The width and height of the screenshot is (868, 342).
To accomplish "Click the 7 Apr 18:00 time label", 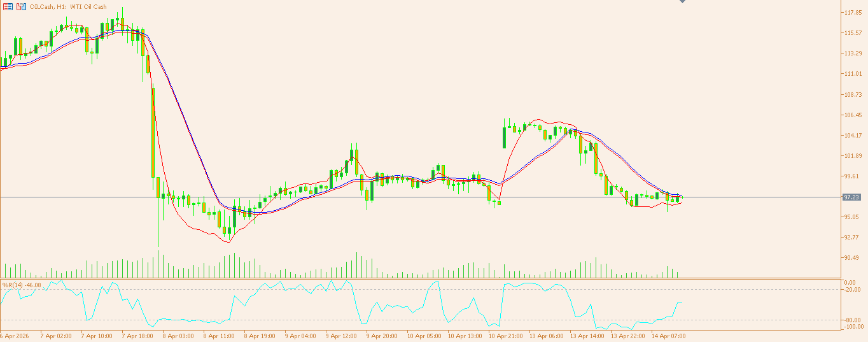I will pyautogui.click(x=137, y=336).
